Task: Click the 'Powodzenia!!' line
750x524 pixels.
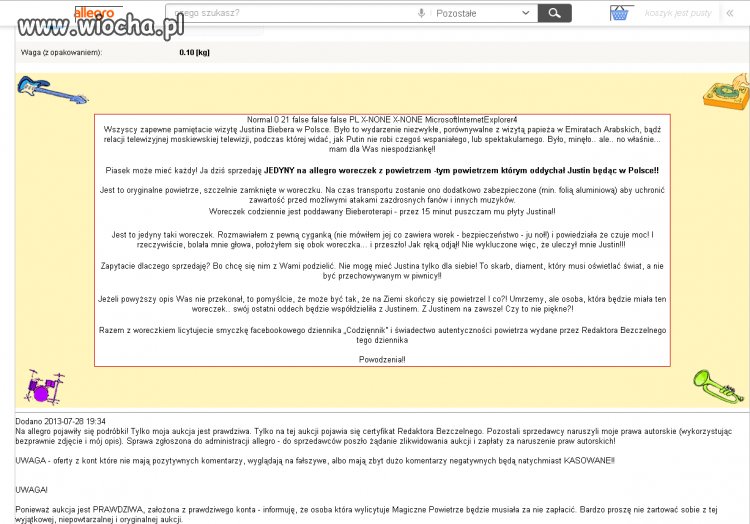Action: point(382,360)
